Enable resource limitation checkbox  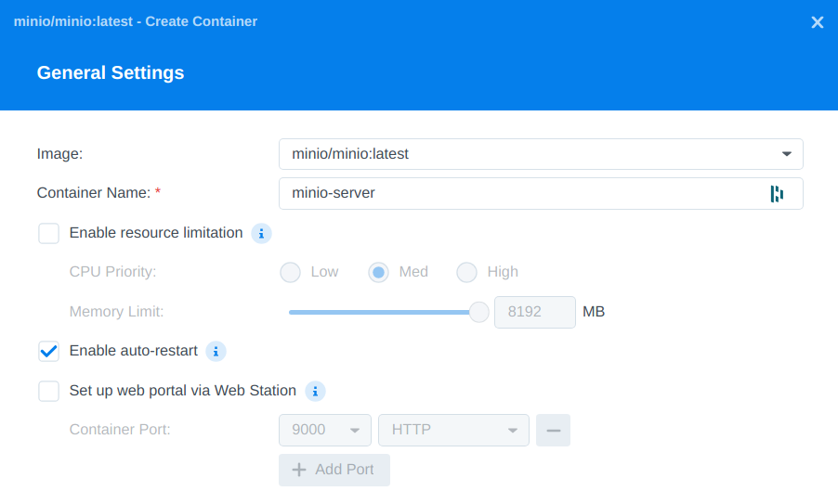click(x=48, y=233)
